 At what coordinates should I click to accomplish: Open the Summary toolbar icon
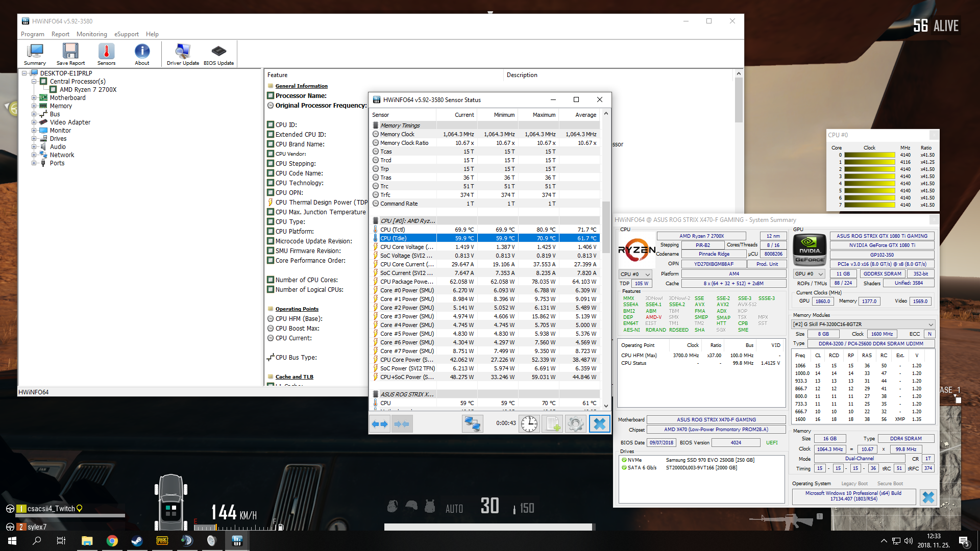pyautogui.click(x=35, y=54)
